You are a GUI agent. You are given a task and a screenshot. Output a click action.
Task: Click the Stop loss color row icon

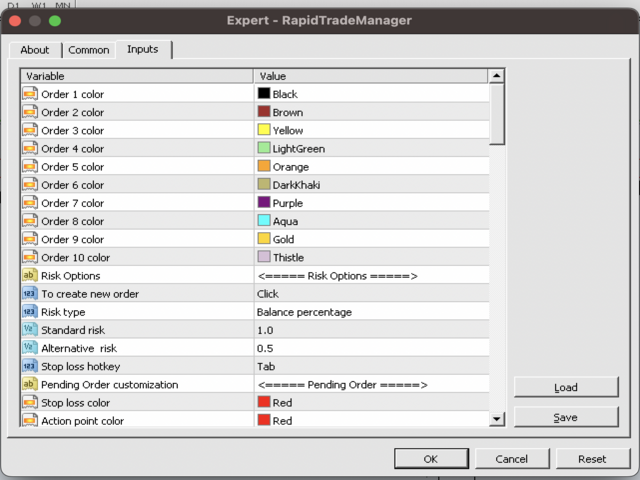[30, 402]
